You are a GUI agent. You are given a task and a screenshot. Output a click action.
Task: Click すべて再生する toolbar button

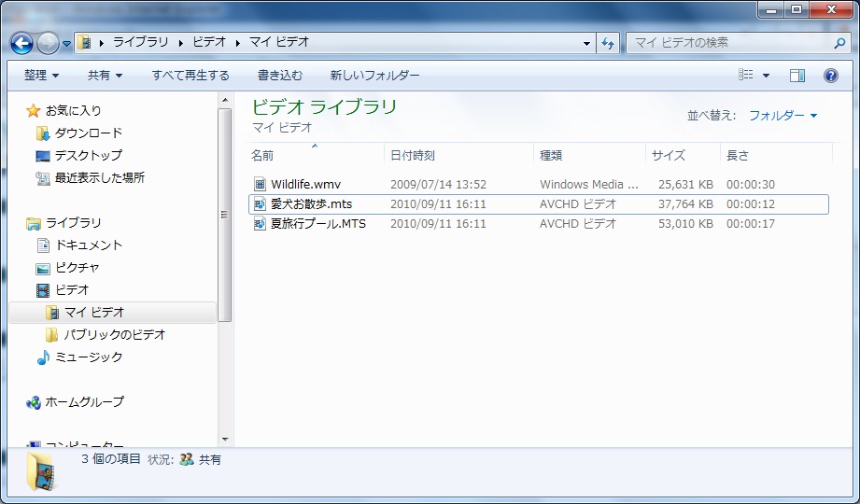(x=190, y=76)
